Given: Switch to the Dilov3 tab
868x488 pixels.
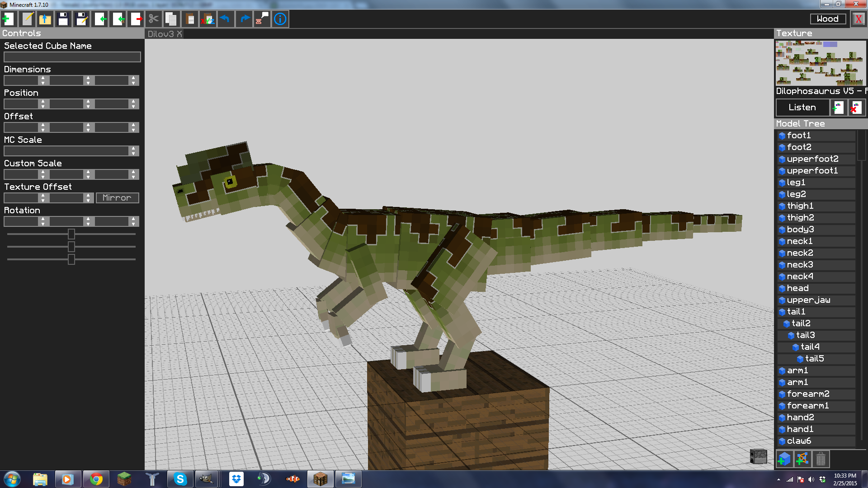Looking at the screenshot, I should coord(160,34).
